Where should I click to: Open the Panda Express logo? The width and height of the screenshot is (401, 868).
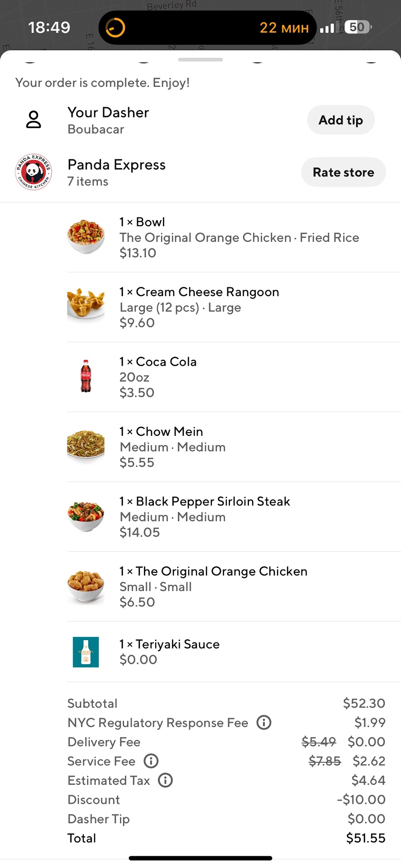point(34,172)
